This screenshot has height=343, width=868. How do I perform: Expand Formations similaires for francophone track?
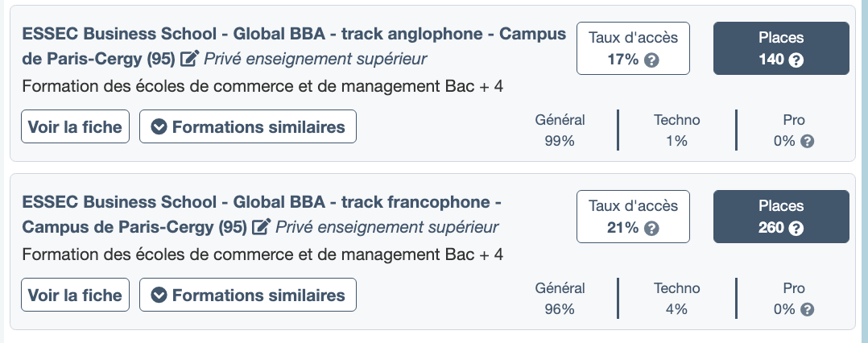click(248, 295)
